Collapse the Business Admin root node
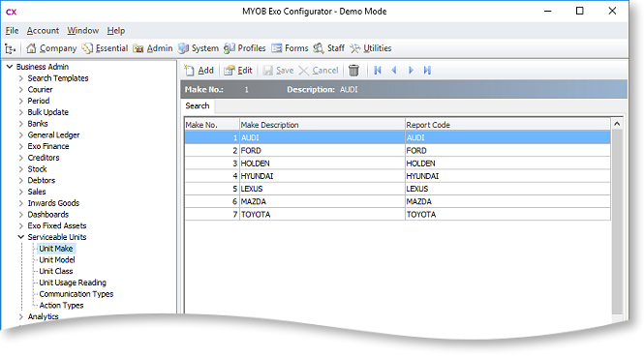The height and width of the screenshot is (357, 644). pos(10,67)
